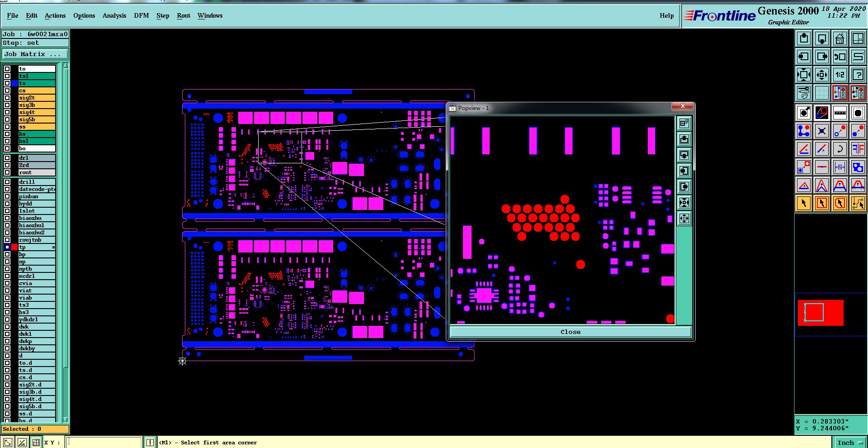Click the Home view icon
The height and width of the screenshot is (448, 868).
pos(840,38)
